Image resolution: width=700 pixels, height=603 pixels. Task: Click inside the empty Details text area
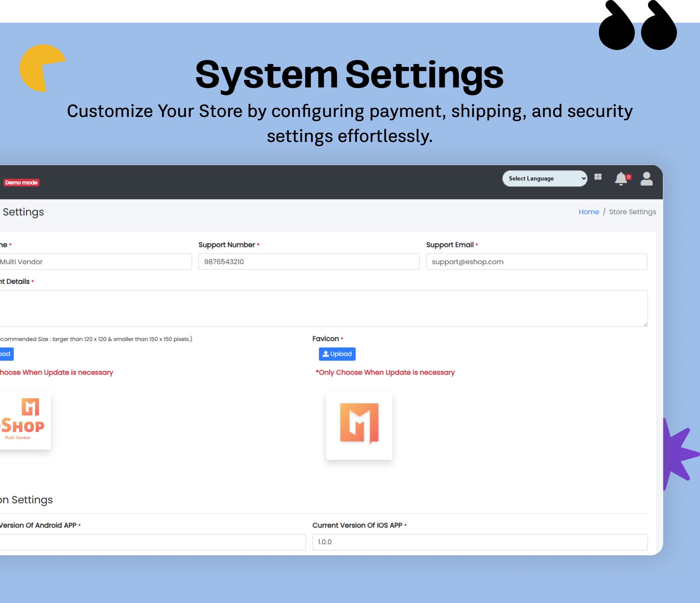(322, 309)
